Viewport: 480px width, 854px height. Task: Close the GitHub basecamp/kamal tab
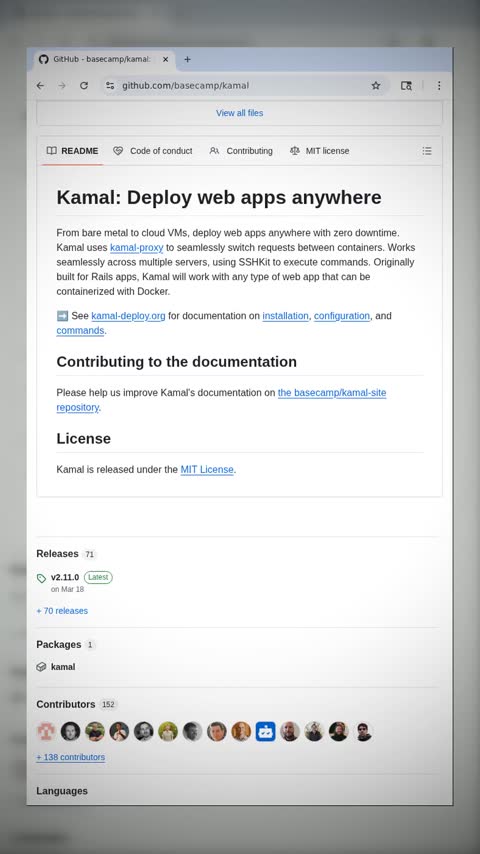[x=166, y=59]
